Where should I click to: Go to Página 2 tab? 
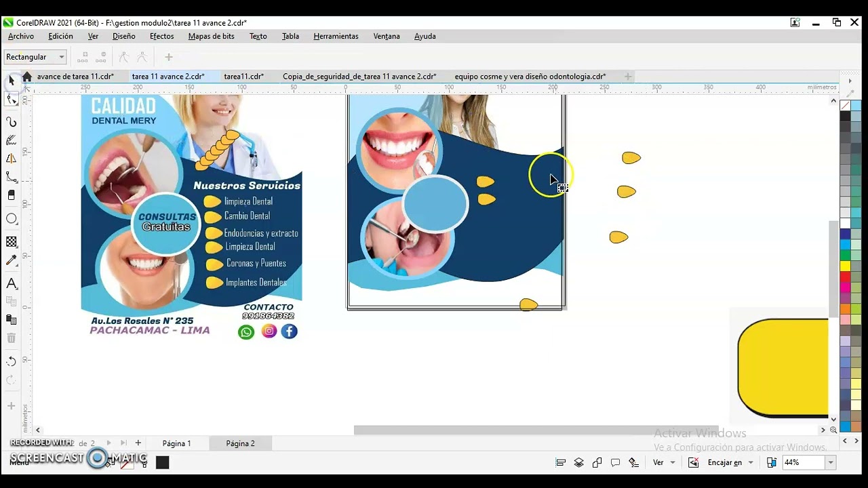[241, 443]
